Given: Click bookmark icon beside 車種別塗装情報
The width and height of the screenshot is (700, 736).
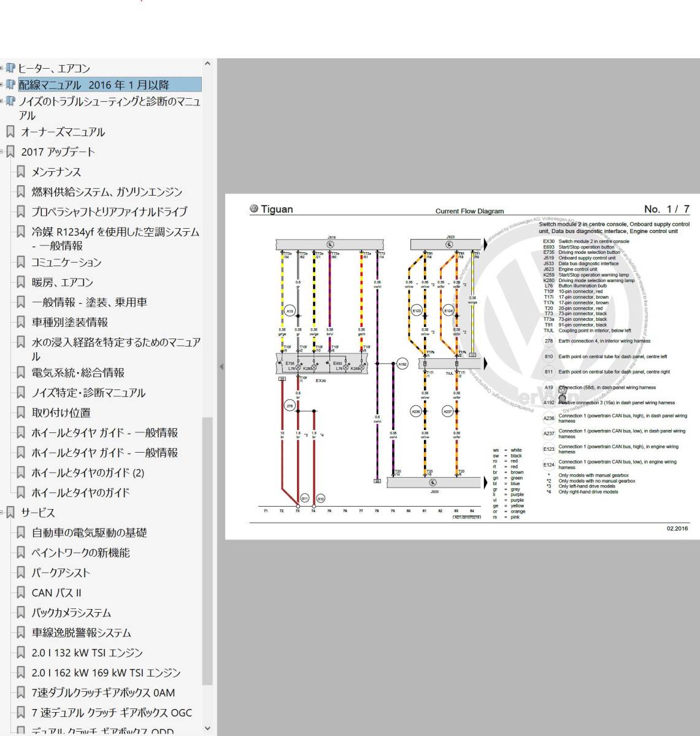Looking at the screenshot, I should (x=20, y=322).
